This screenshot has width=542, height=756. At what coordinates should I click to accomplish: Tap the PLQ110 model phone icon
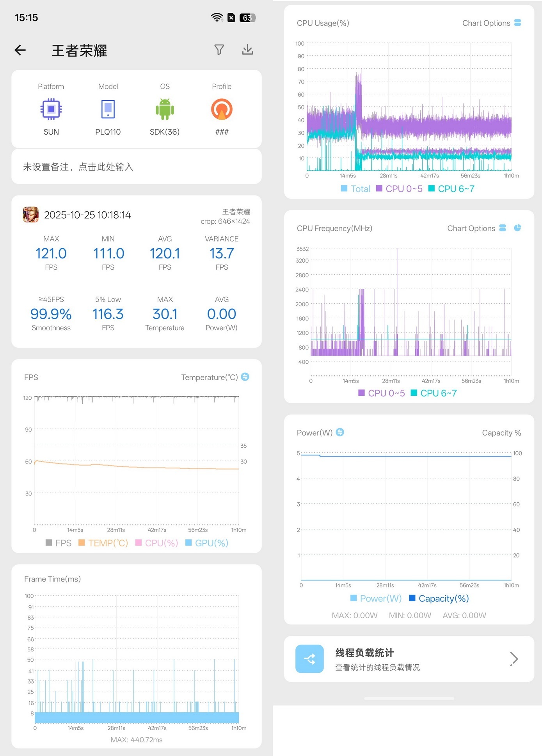[108, 109]
